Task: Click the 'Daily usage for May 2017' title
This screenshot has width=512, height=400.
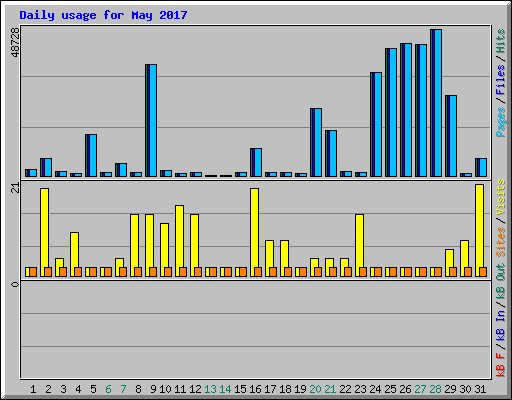Action: (x=103, y=15)
